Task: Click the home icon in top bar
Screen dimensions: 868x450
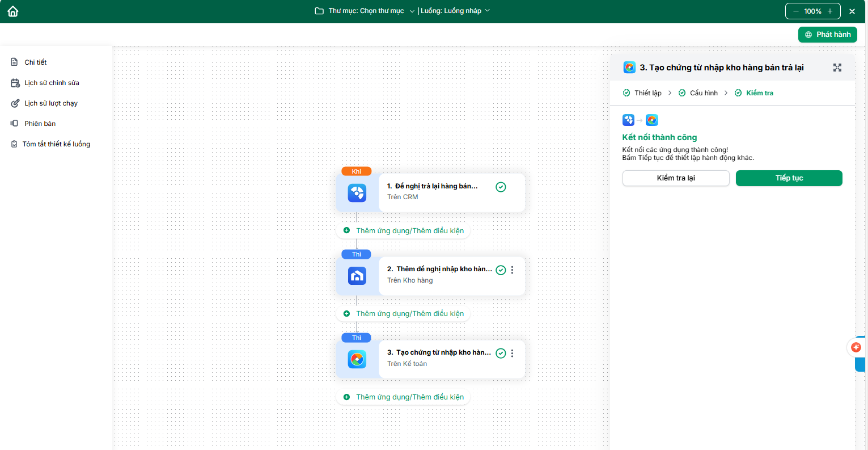Action: coord(13,11)
